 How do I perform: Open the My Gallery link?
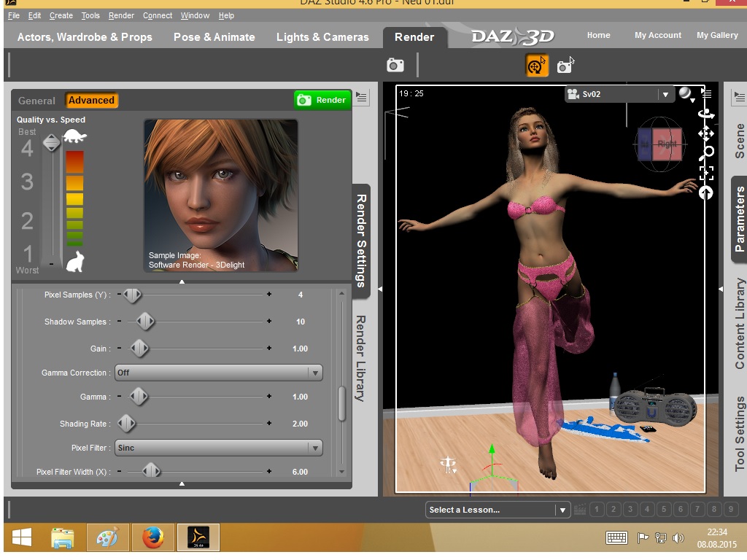point(717,35)
